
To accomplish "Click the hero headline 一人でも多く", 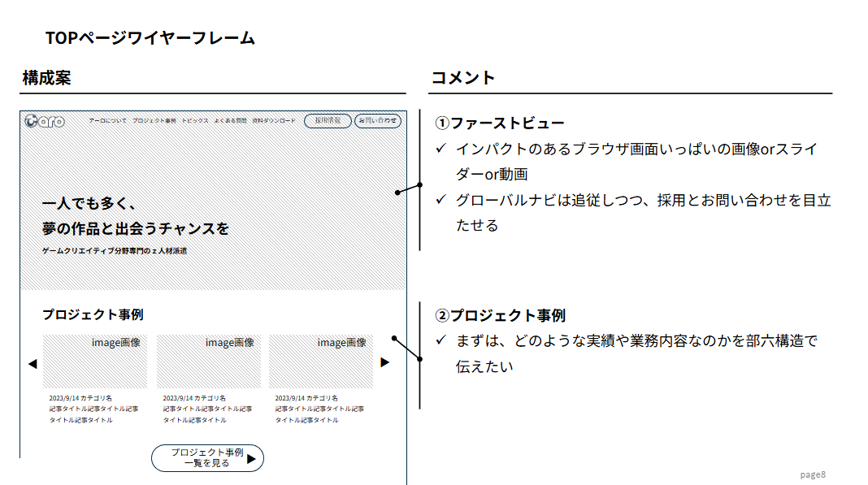I will coord(89,204).
